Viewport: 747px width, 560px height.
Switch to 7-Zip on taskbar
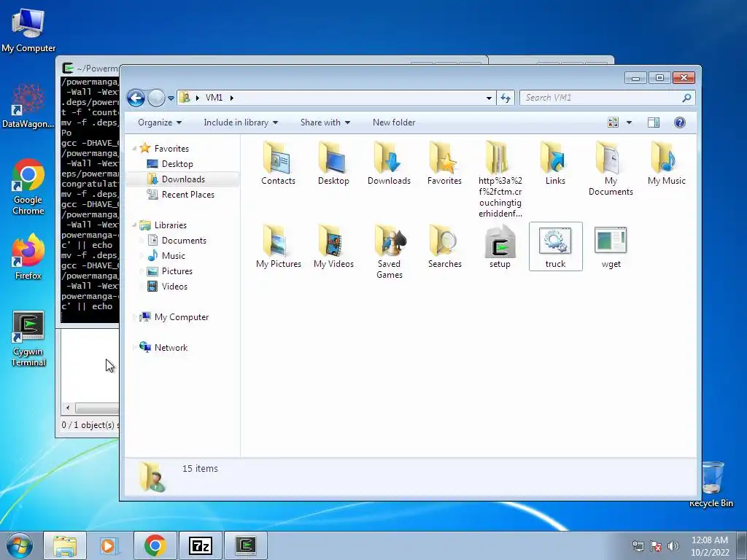pos(200,545)
